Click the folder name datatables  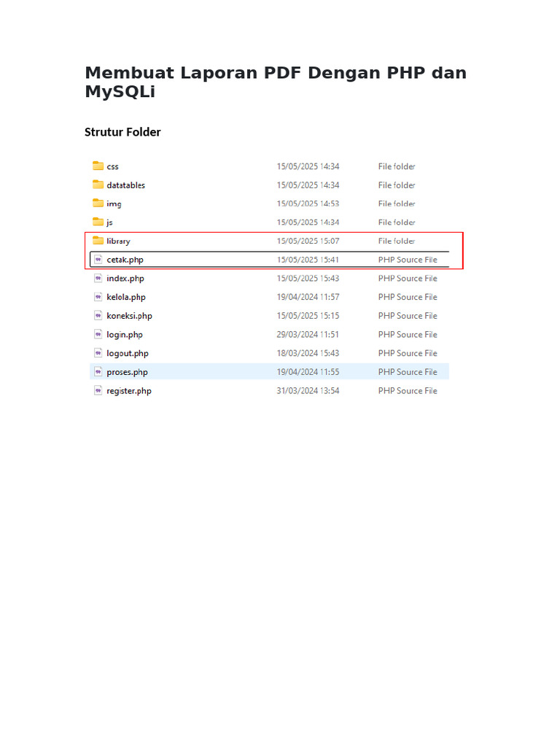point(125,185)
